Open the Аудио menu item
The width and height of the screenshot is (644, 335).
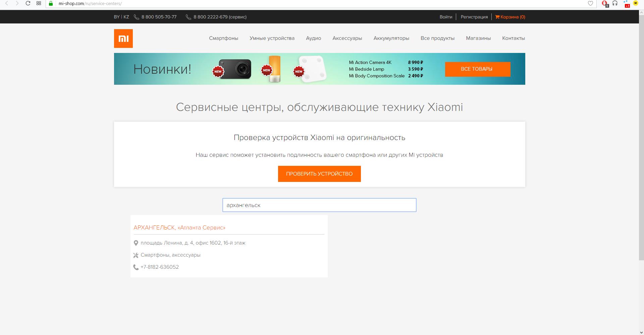(314, 38)
